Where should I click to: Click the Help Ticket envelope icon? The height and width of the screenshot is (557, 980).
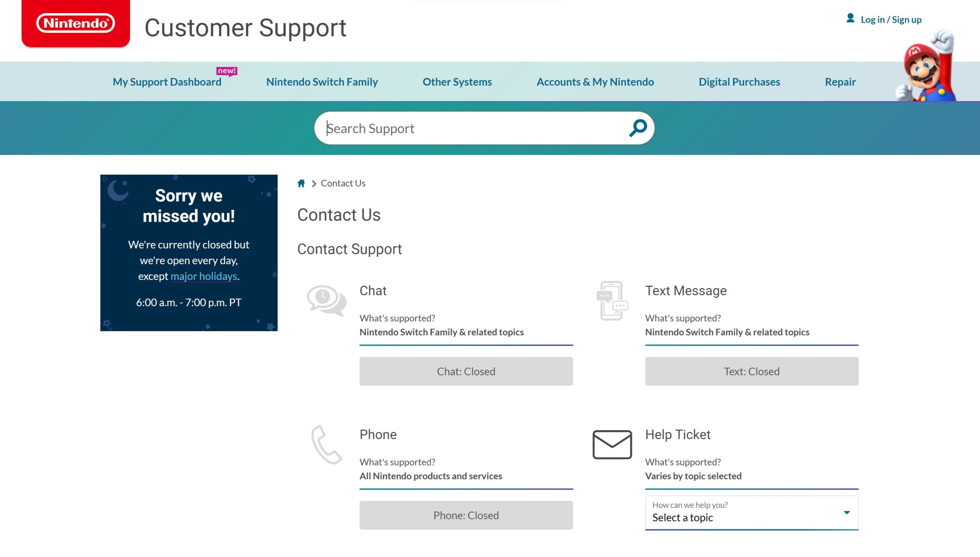611,444
